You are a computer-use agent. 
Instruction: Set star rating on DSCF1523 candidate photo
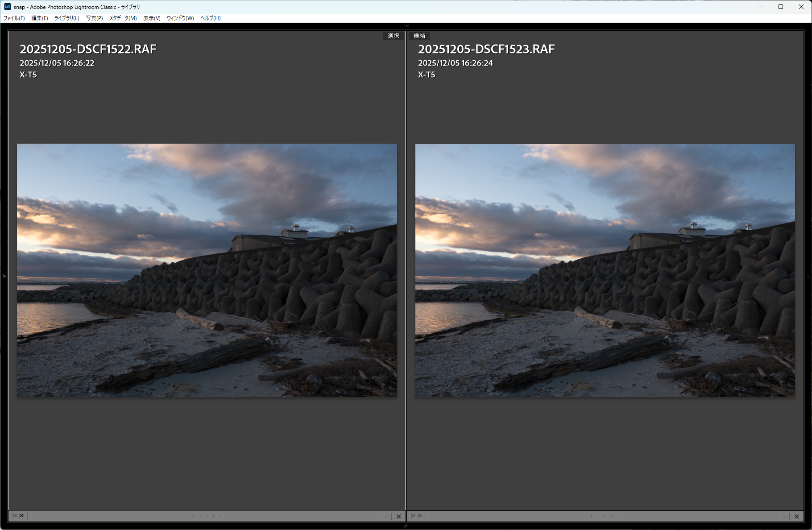(605, 516)
